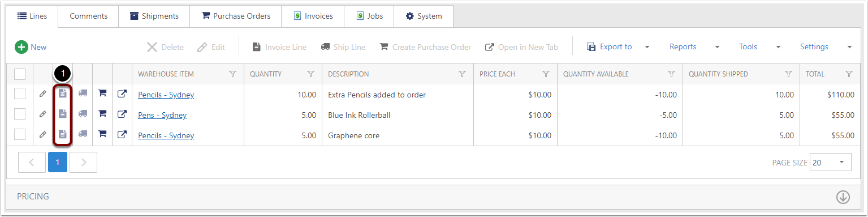This screenshot has height=217, width=868.
Task: Open the Pens - Sydney link
Action: coord(162,115)
